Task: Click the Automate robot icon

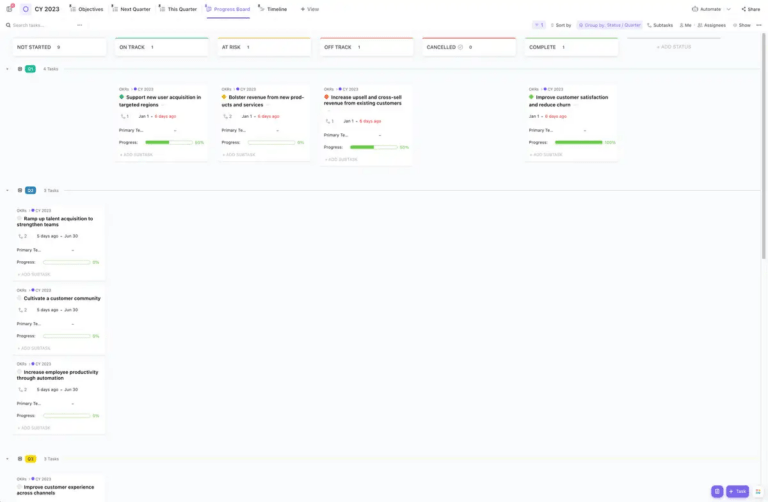Action: 695,9
